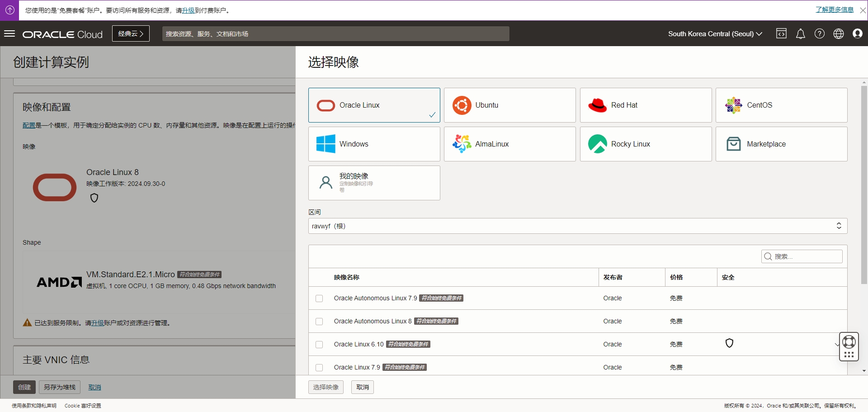Select the Ubuntu image tile
This screenshot has width=868, height=412.
pyautogui.click(x=509, y=105)
